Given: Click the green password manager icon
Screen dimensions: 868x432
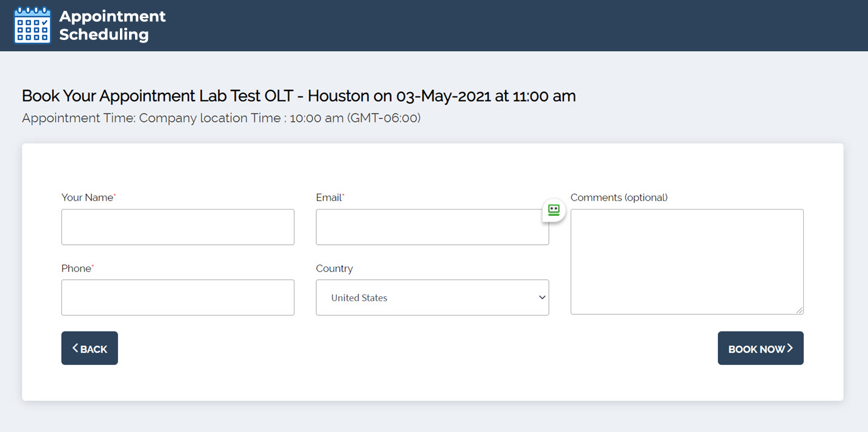Looking at the screenshot, I should click(554, 210).
